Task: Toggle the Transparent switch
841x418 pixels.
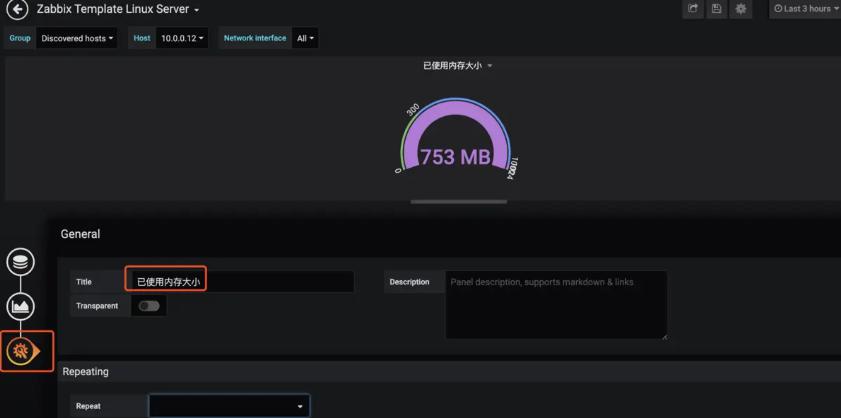Action: 149,306
